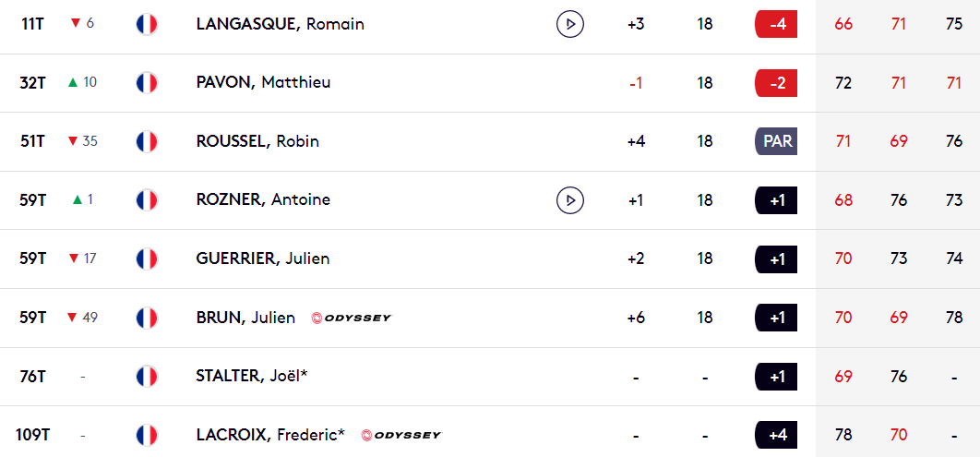The width and height of the screenshot is (980, 457).
Task: Click French flag icon beside Roussel
Action: (147, 141)
